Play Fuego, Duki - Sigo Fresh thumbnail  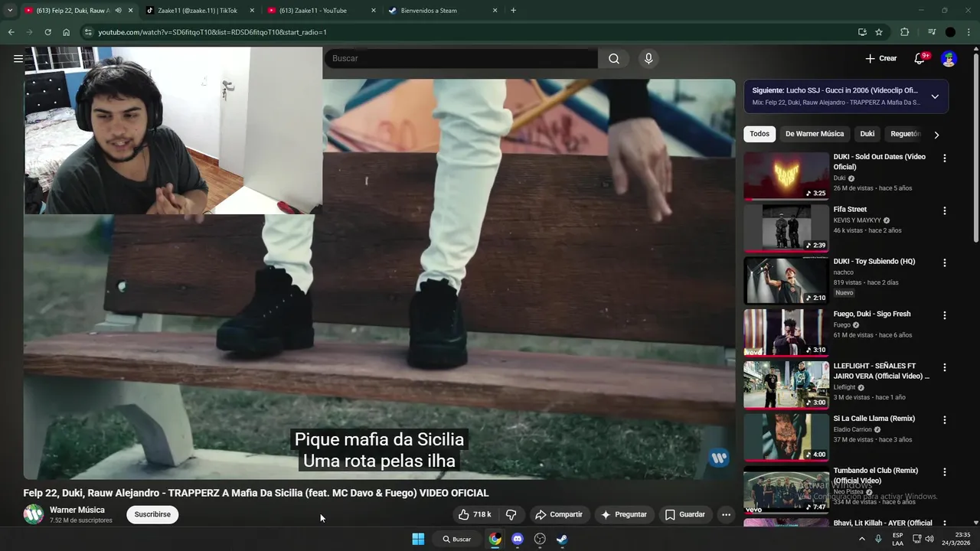(786, 332)
